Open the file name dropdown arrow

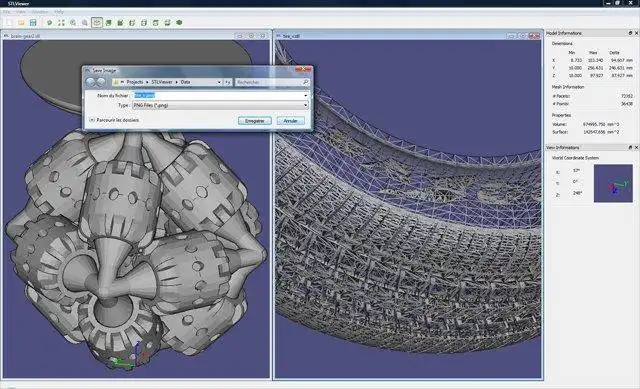[x=306, y=95]
